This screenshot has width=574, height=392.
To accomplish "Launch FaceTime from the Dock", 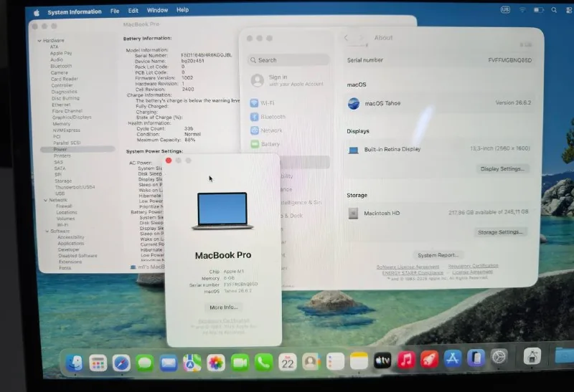I will click(240, 363).
